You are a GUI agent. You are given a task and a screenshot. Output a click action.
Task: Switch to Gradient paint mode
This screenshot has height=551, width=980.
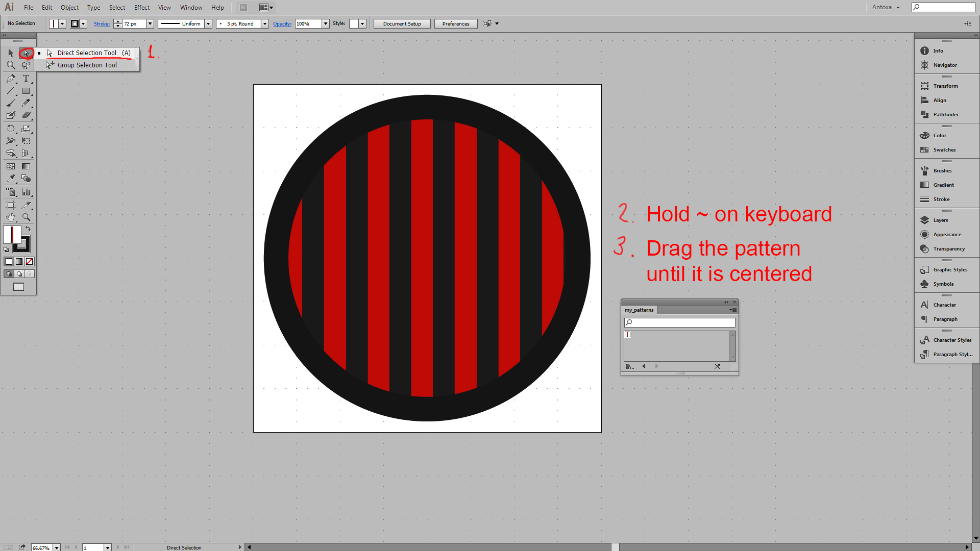coord(19,262)
